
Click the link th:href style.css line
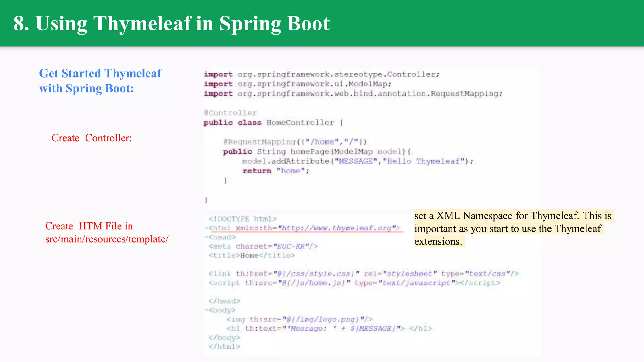click(363, 274)
